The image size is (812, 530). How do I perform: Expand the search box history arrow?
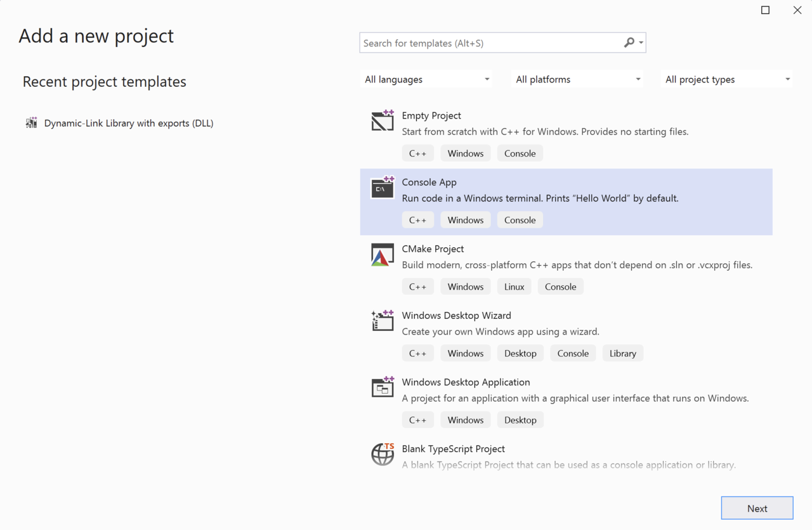[641, 42]
